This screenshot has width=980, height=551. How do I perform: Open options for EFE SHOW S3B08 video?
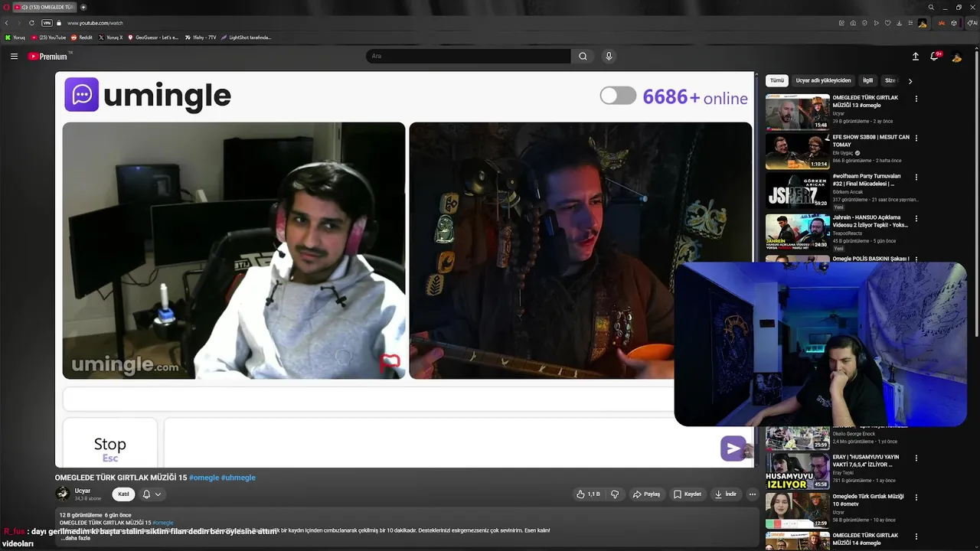point(916,138)
